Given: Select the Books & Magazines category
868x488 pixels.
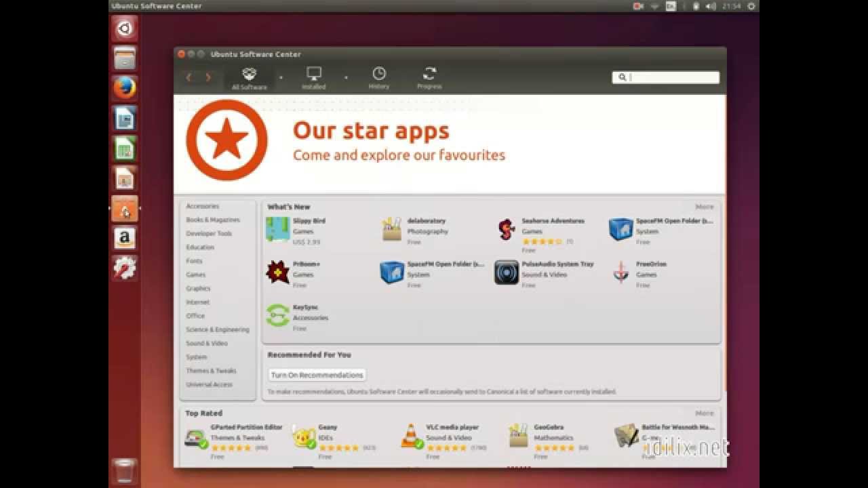Looking at the screenshot, I should click(213, 220).
